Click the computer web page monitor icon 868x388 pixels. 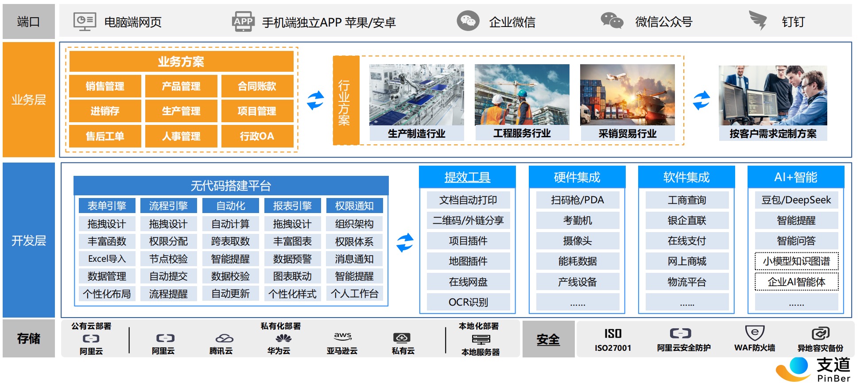tap(85, 21)
